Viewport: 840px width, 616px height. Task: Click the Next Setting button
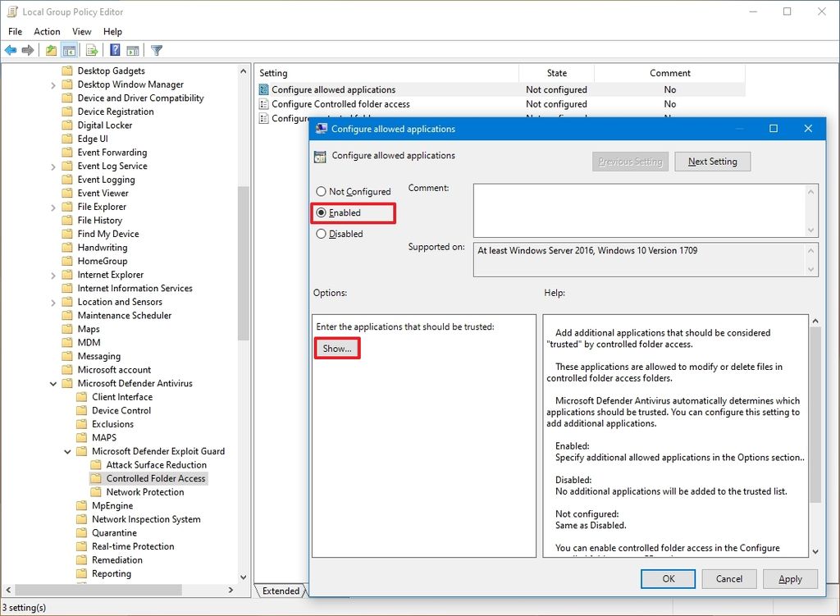click(712, 162)
